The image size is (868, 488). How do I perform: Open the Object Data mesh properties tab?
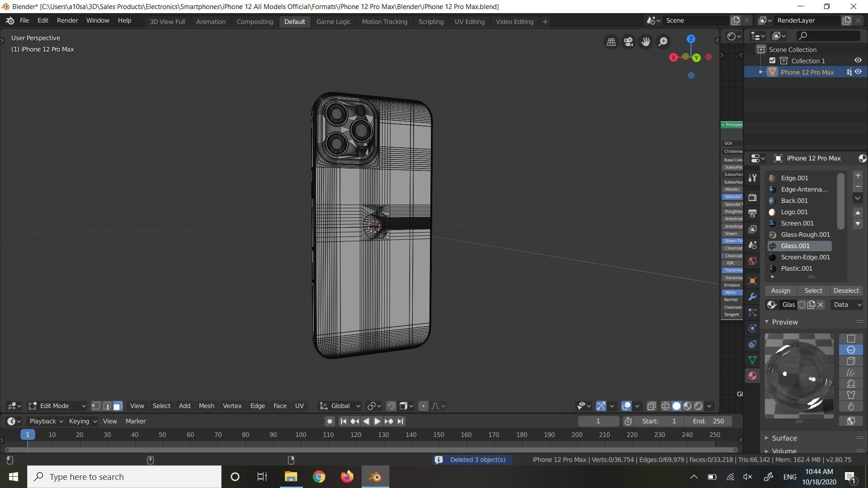click(752, 360)
